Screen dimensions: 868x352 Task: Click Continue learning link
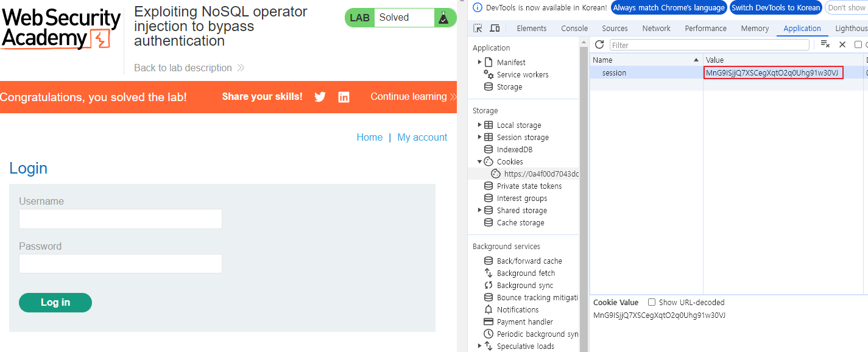(x=413, y=97)
